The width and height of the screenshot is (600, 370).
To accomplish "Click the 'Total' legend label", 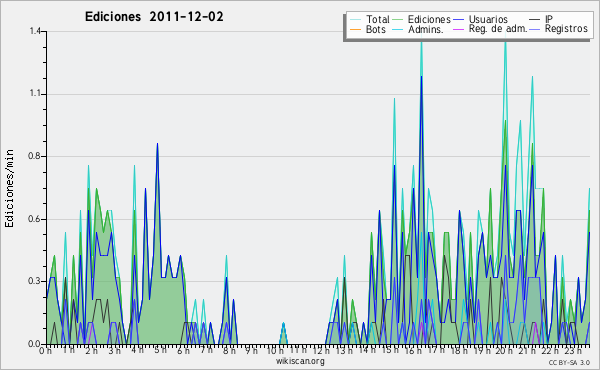I will (x=378, y=19).
